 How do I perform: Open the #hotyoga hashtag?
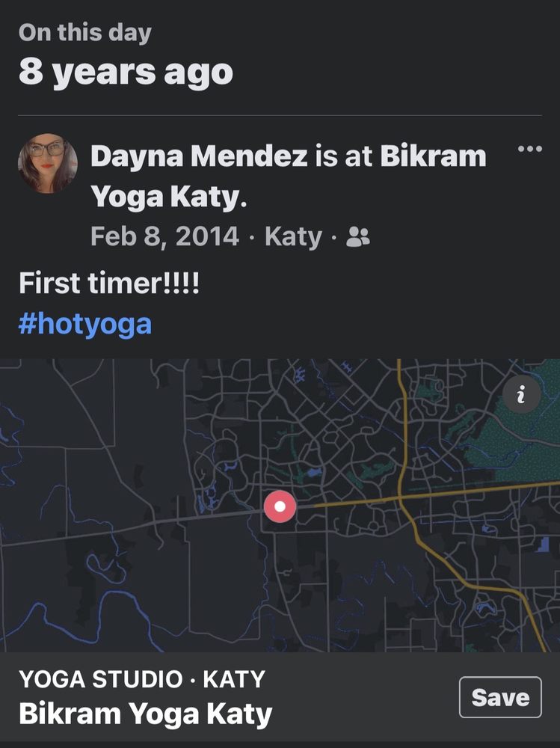coord(85,324)
